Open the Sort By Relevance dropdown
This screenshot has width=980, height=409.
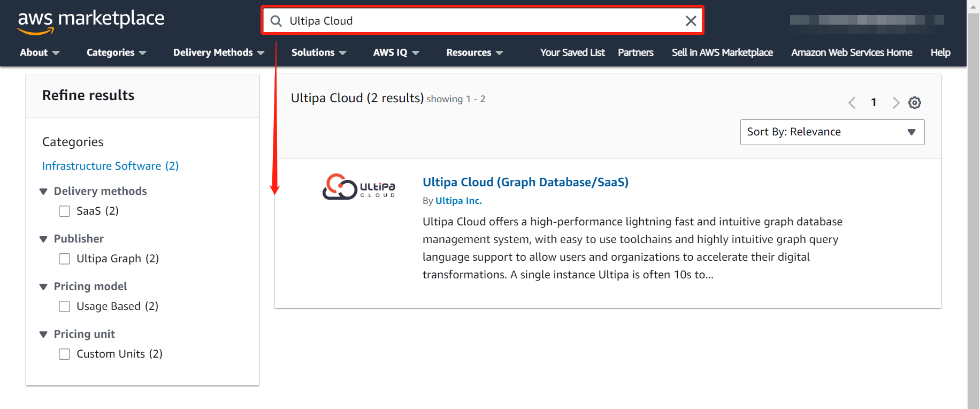pos(832,132)
